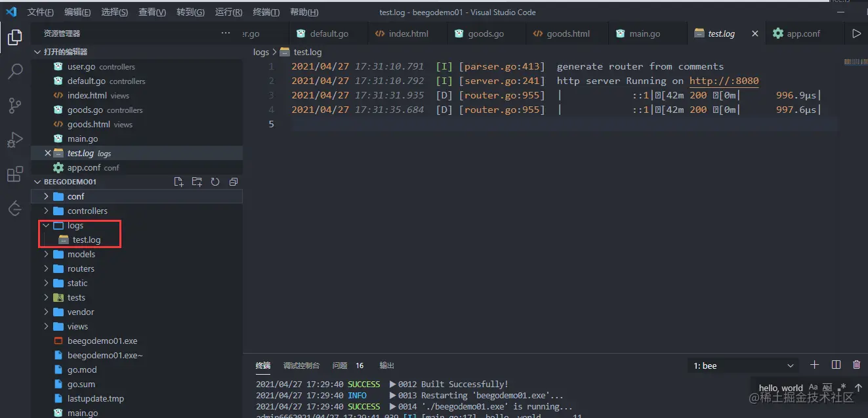Open Source Control view

pyautogui.click(x=15, y=105)
